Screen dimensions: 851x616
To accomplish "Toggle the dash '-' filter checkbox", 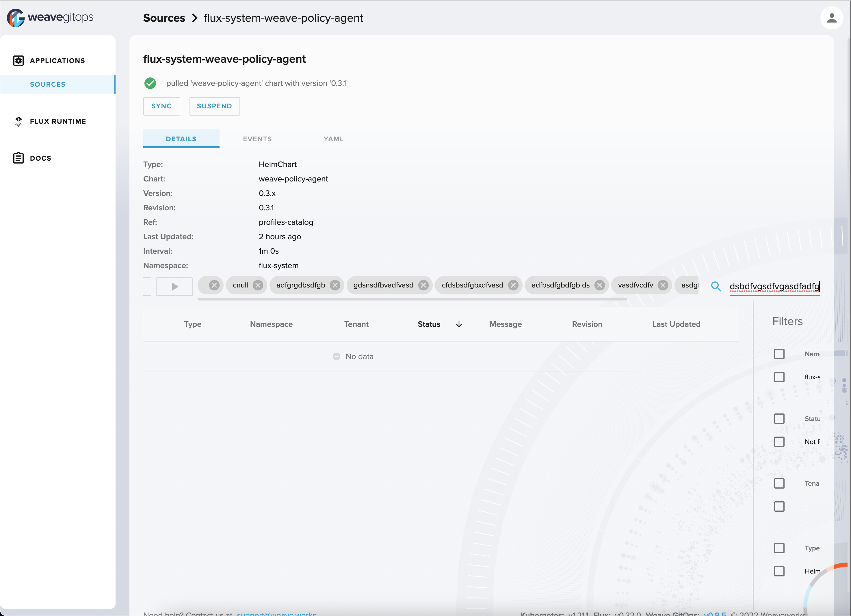I will pos(779,507).
